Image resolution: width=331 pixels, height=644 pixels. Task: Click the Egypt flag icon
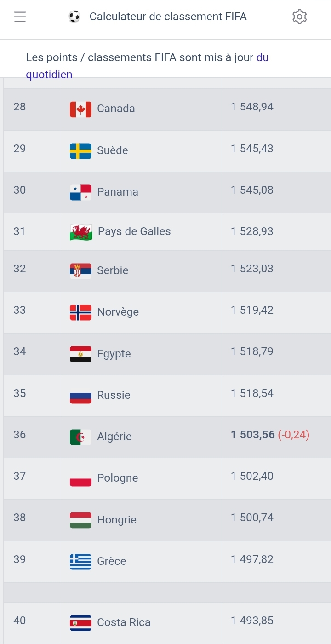tap(80, 354)
